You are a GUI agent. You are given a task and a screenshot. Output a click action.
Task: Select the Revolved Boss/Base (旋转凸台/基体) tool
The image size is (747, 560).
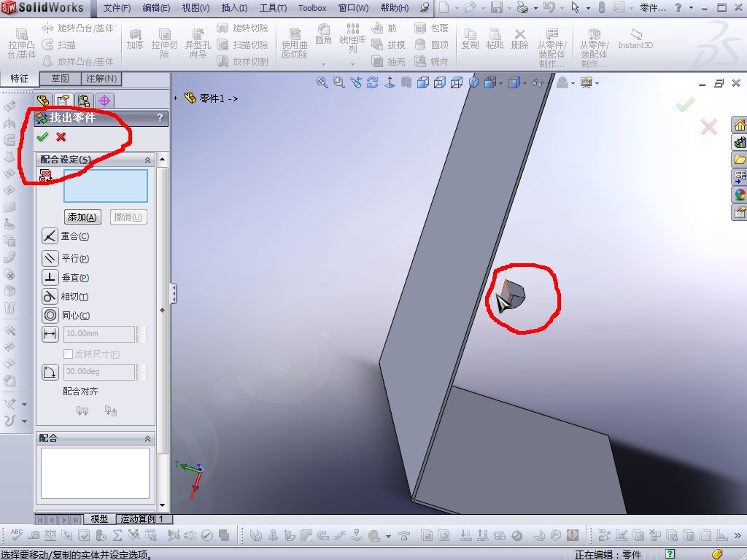pyautogui.click(x=78, y=28)
